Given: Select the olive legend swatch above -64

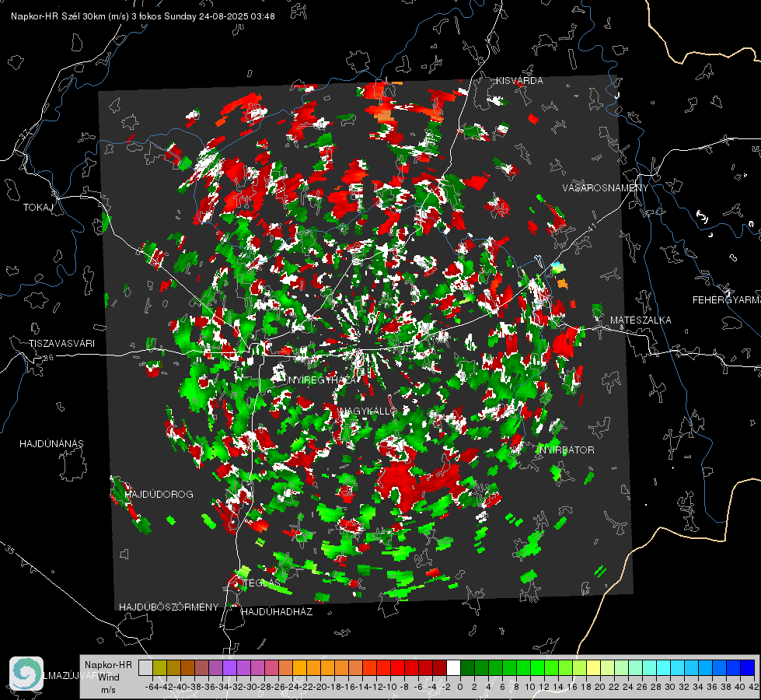Looking at the screenshot, I should point(159,667).
